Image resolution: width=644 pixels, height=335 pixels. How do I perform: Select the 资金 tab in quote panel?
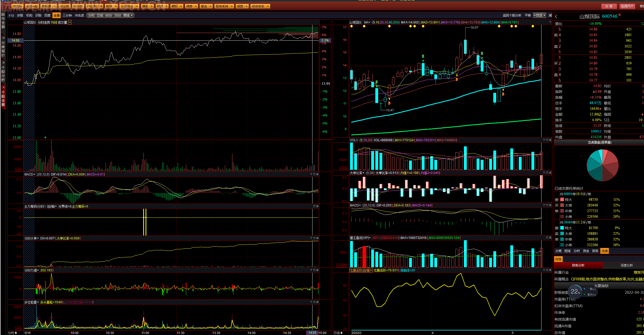tap(586, 251)
